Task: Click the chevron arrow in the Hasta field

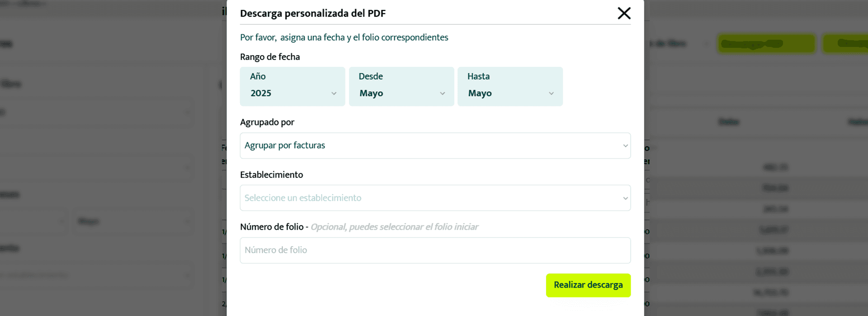Action: click(551, 93)
